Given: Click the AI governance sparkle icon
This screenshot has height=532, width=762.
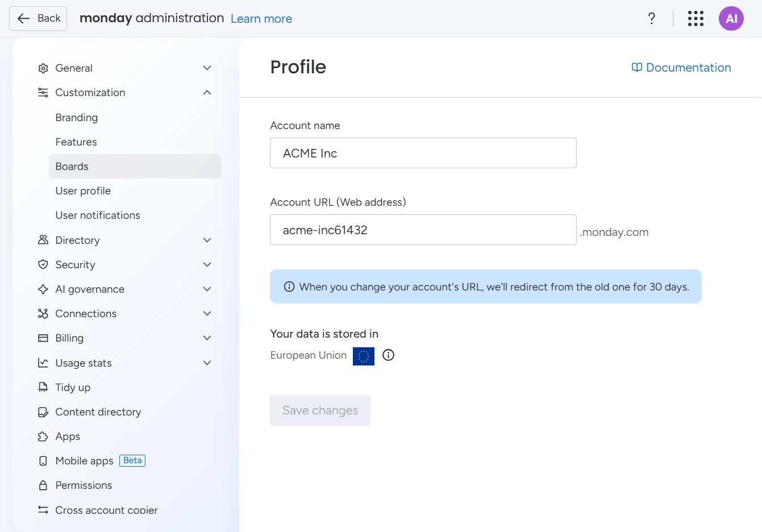Looking at the screenshot, I should pos(43,289).
